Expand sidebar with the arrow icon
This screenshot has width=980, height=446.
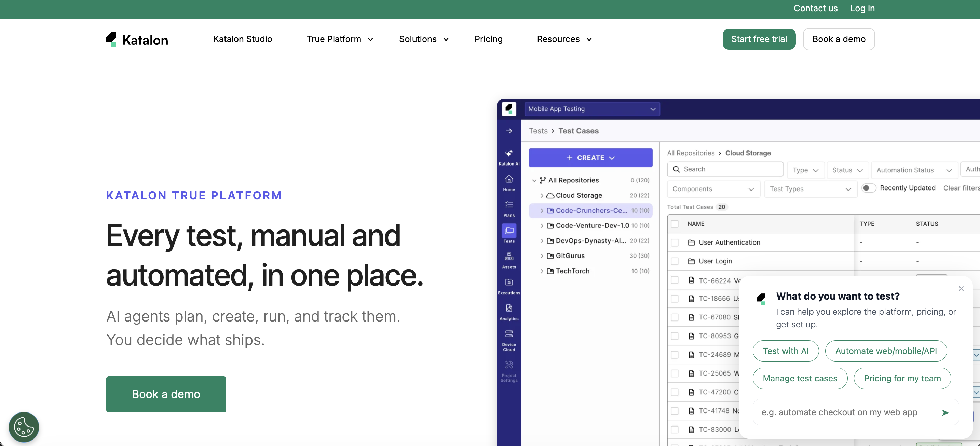tap(509, 131)
